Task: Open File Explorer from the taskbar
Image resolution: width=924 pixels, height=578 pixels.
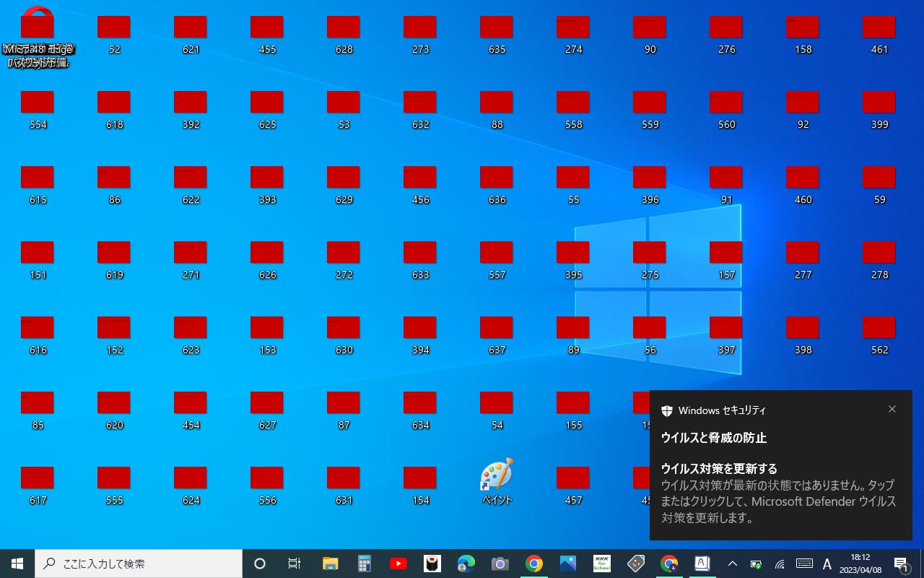Action: [330, 564]
